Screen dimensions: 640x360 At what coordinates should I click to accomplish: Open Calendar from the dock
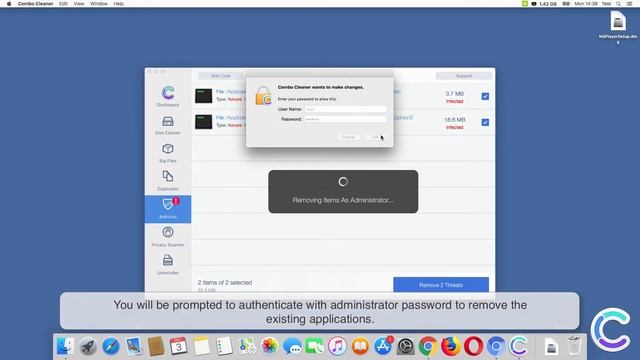178,346
